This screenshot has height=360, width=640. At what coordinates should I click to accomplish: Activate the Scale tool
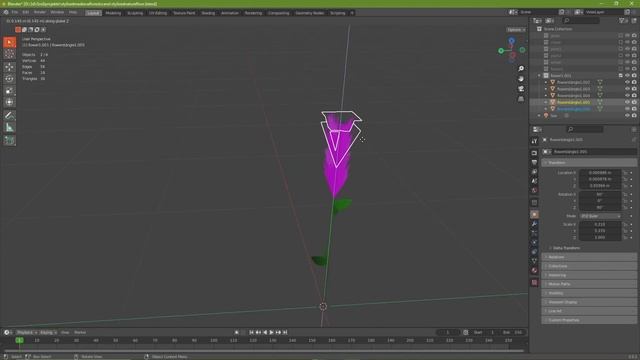9,91
